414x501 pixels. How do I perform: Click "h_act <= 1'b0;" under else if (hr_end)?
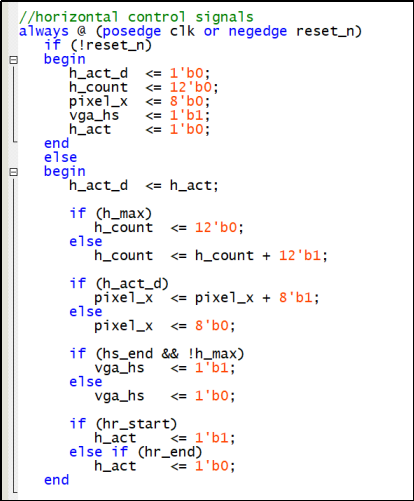165,466
